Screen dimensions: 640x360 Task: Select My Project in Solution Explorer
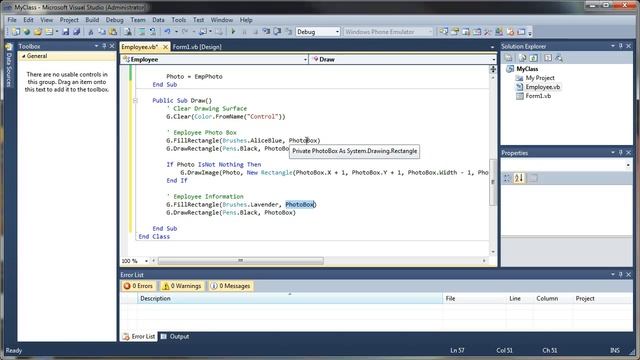coord(540,78)
